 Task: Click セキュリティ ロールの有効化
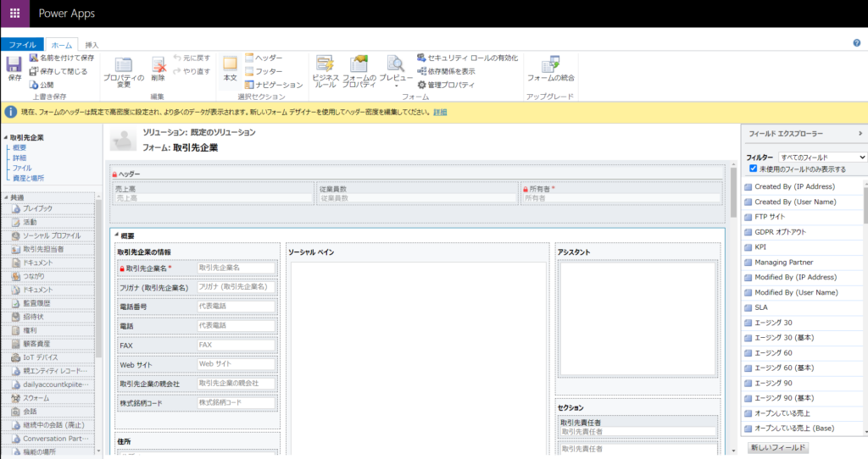tap(467, 58)
